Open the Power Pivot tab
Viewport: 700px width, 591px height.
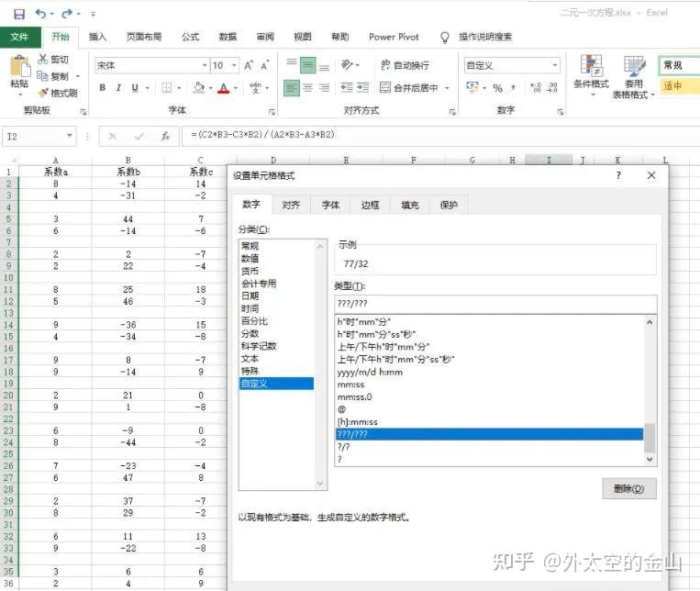tap(394, 37)
